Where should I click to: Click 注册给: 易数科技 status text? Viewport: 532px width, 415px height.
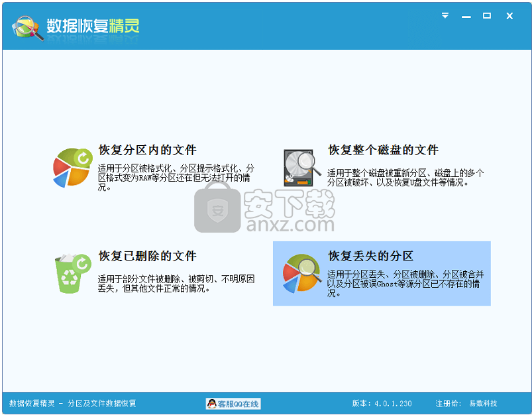click(x=466, y=404)
